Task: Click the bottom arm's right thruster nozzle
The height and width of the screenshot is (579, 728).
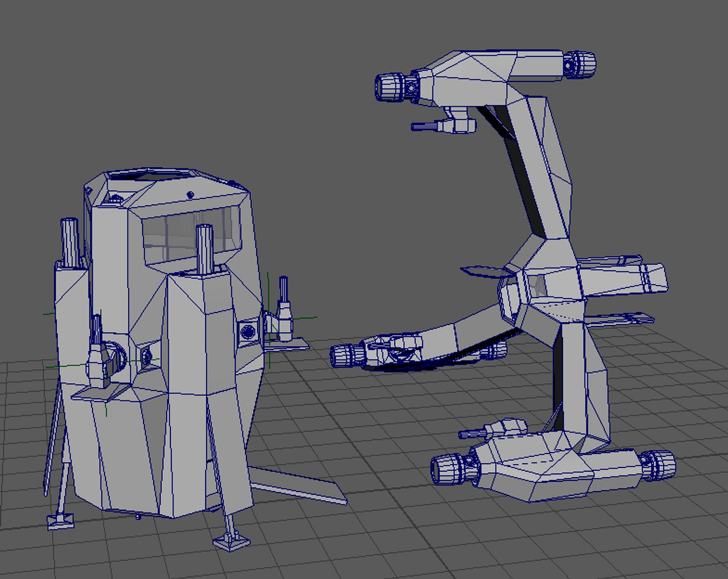Action: [660, 464]
